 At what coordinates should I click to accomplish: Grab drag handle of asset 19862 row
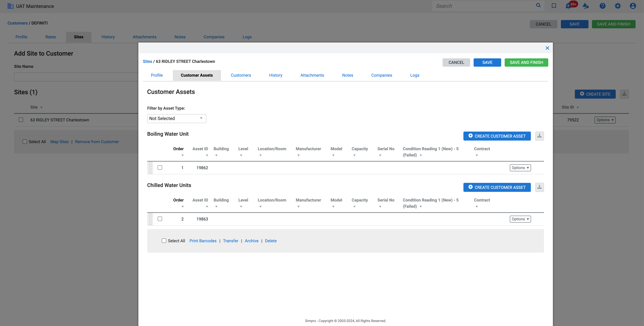pos(150,168)
